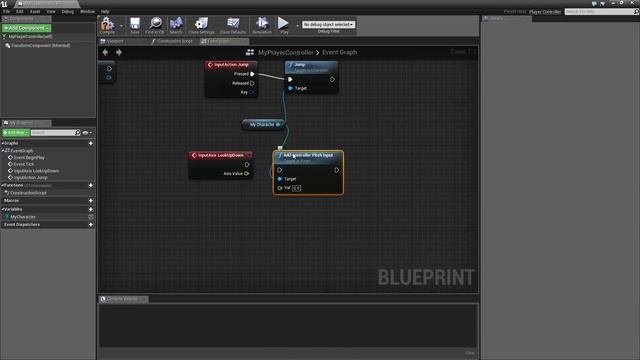Screen dimensions: 640x360
Task: Switch to the Viewport tab
Action: [115, 41]
